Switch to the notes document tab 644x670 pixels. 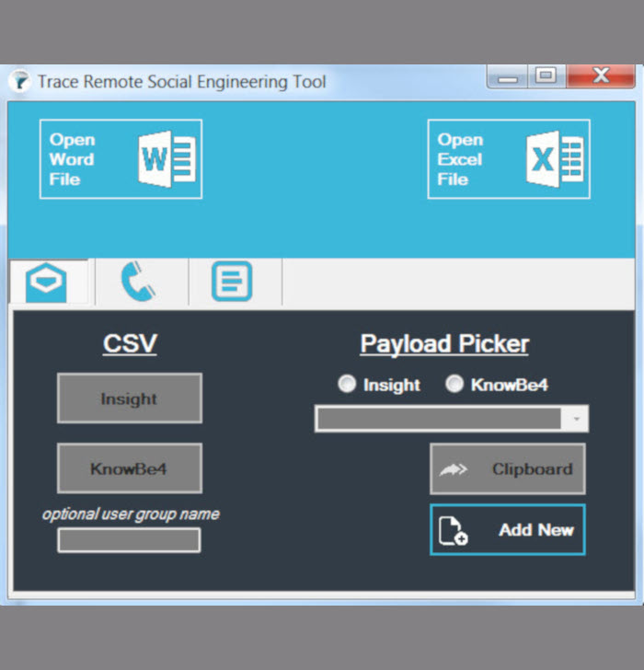click(x=235, y=282)
